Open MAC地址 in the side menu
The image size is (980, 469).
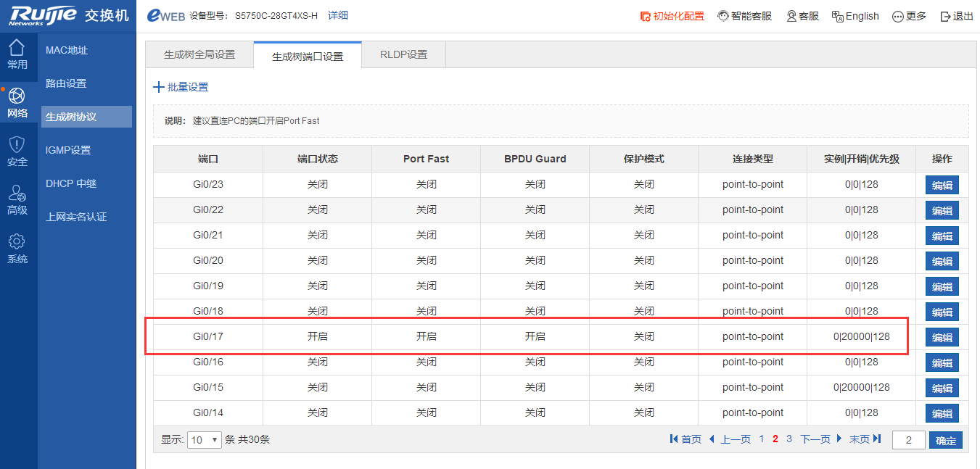(x=67, y=50)
